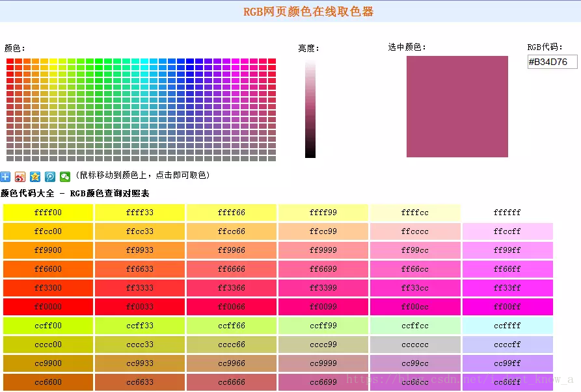This screenshot has height=392, width=581.
Task: Select the ff3333 swatch
Action: [x=140, y=288]
